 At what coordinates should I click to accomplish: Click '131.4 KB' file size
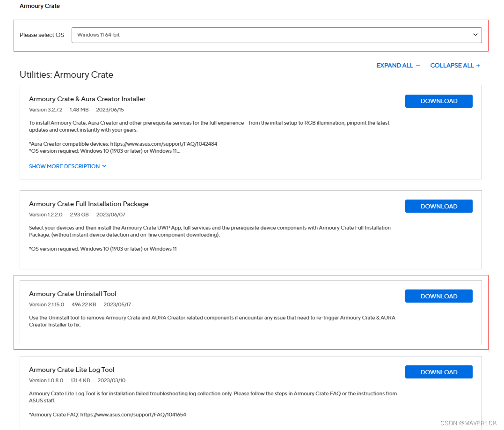click(x=80, y=380)
